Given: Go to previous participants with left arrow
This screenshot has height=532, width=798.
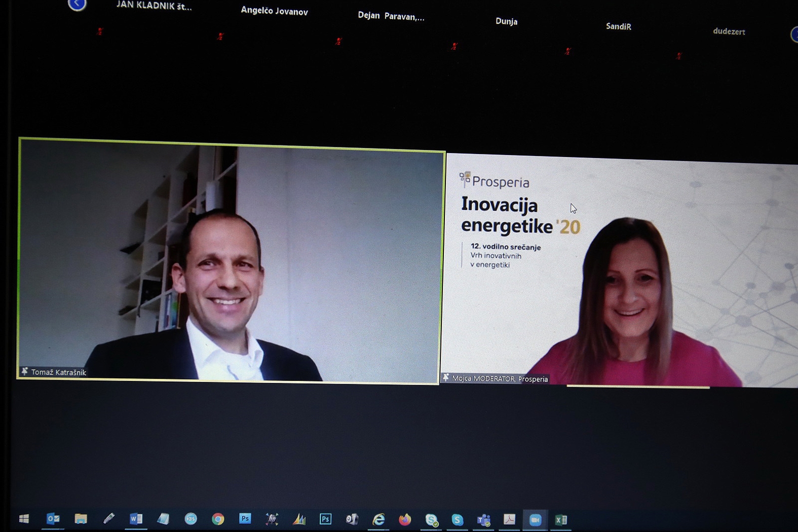Looking at the screenshot, I should coord(77,4).
